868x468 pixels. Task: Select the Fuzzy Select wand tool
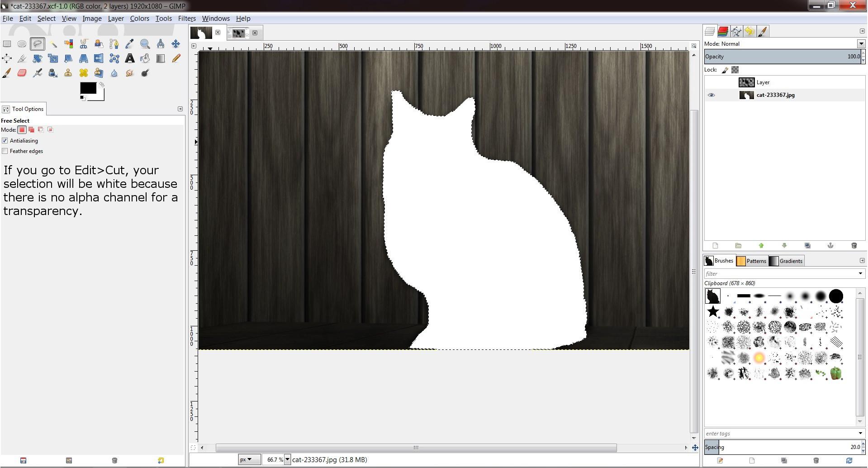pyautogui.click(x=53, y=44)
